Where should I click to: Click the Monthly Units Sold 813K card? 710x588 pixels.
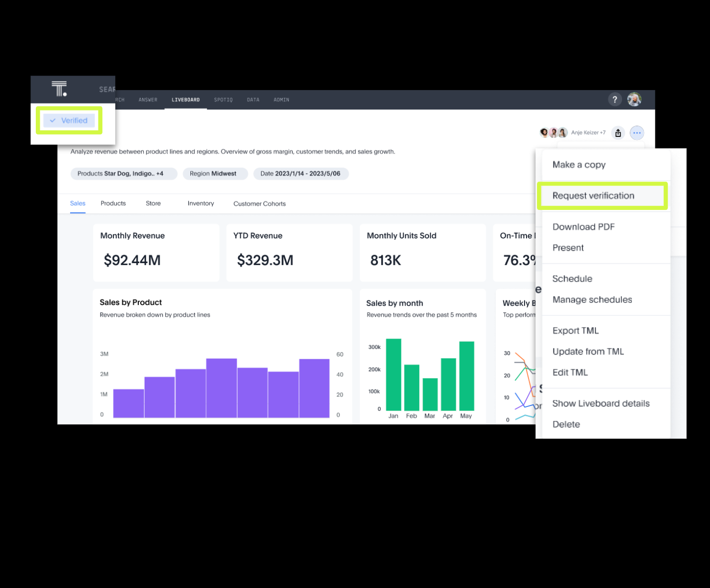click(423, 253)
